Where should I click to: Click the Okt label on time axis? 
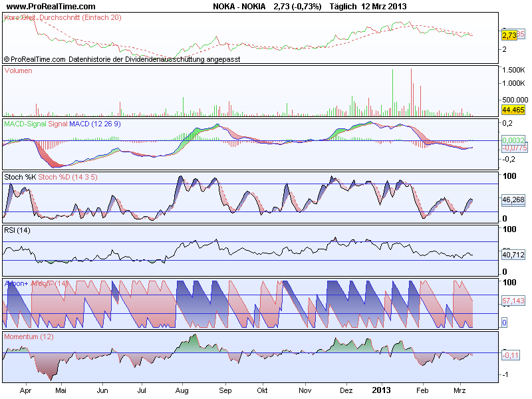point(262,390)
